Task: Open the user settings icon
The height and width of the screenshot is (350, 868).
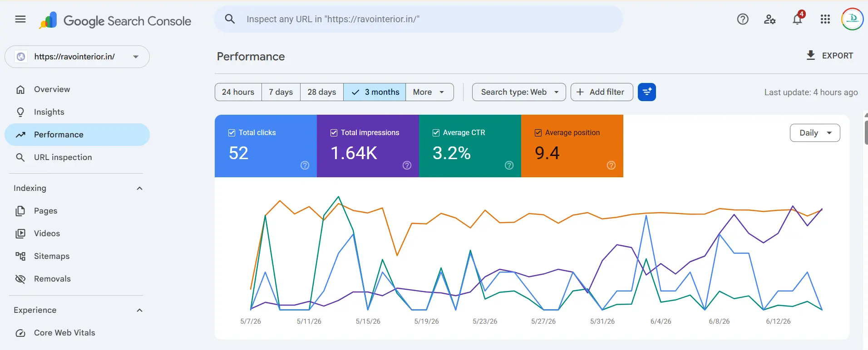Action: pos(770,19)
